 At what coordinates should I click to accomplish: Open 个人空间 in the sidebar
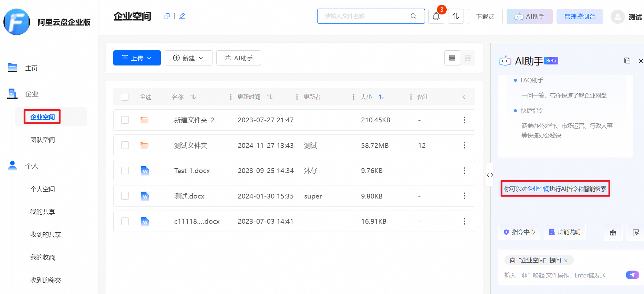[42, 189]
